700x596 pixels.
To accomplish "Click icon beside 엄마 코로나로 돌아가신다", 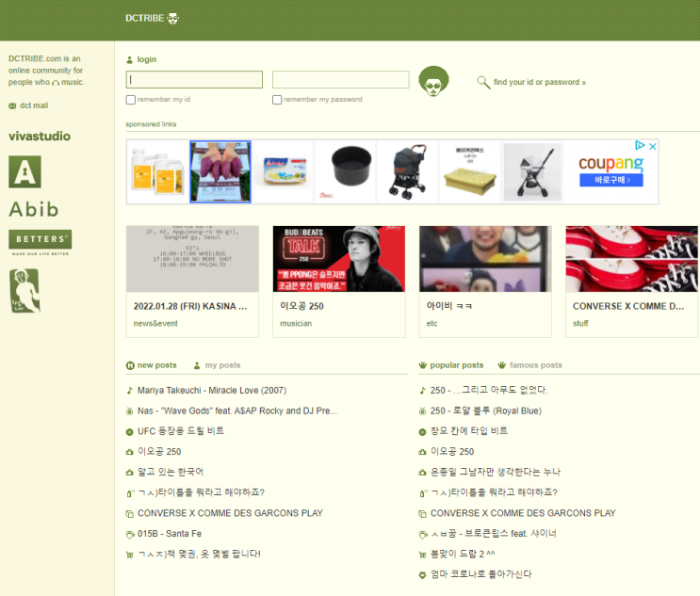I will (x=422, y=575).
